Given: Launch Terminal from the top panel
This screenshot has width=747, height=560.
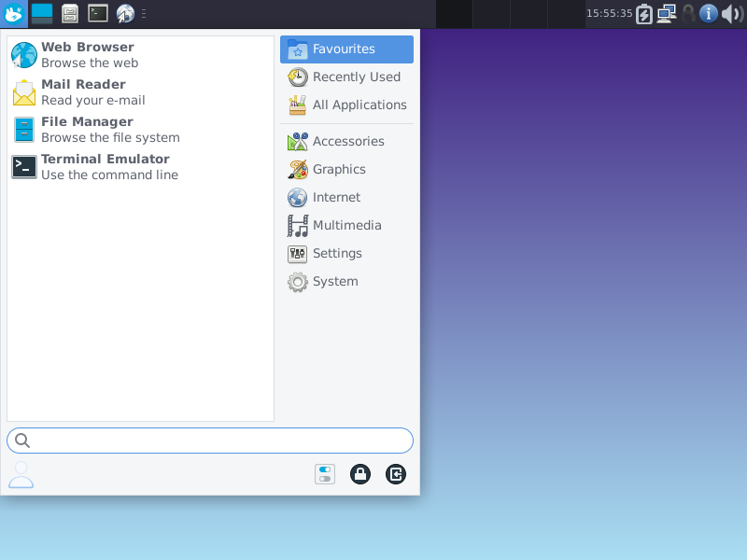Looking at the screenshot, I should [97, 13].
